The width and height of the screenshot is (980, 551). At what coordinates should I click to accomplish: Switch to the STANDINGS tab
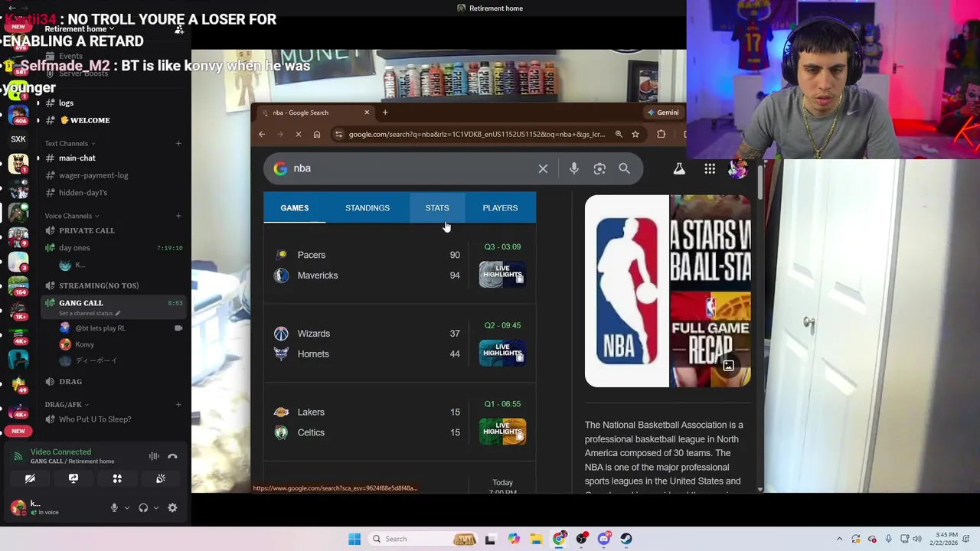pyautogui.click(x=367, y=208)
